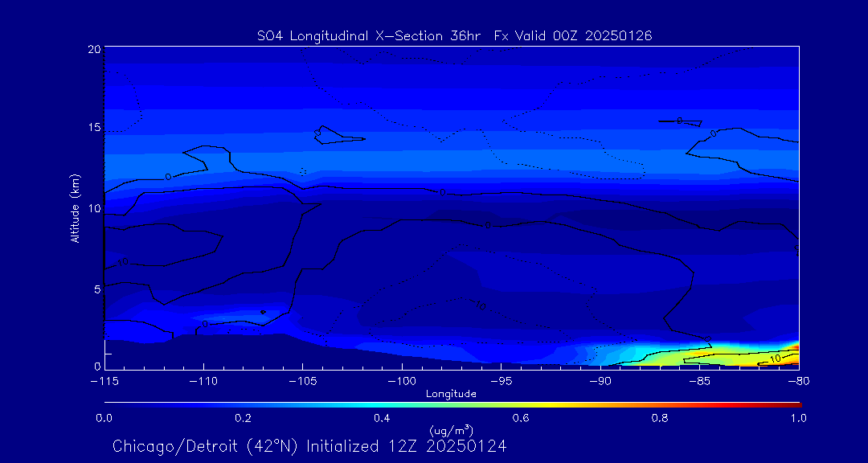Click longitude tick label -100
This screenshot has width=868, height=463.
click(x=402, y=382)
